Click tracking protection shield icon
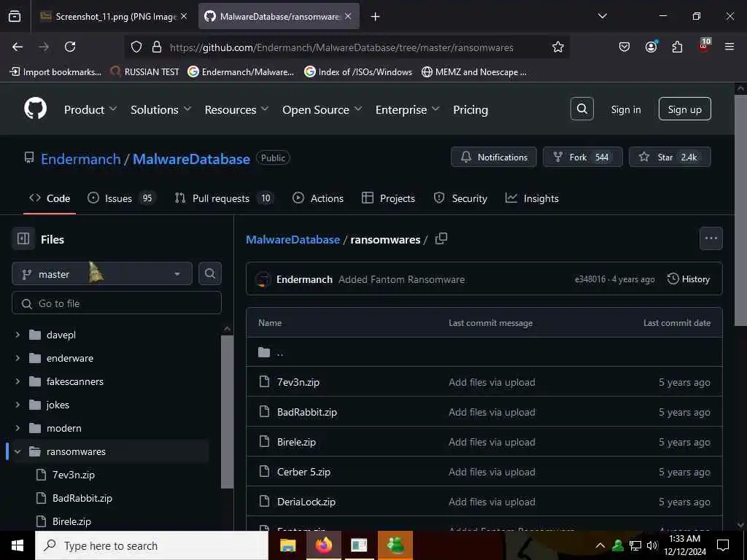This screenshot has height=560, width=747. (136, 47)
